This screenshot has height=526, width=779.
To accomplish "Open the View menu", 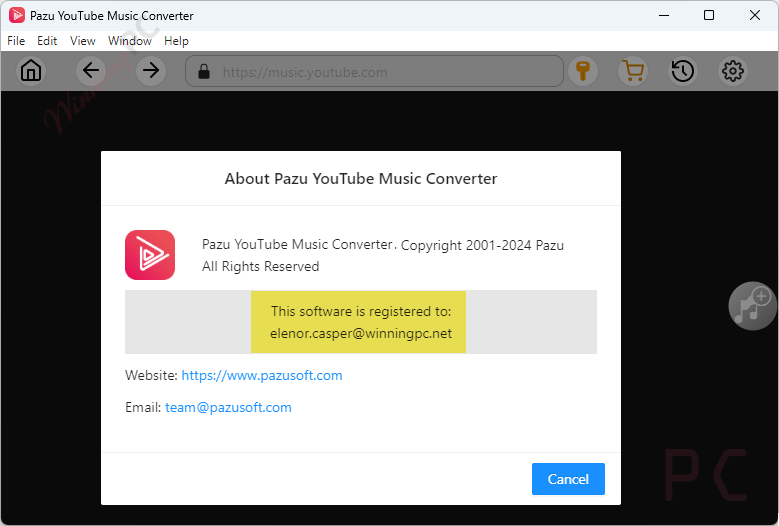I will pos(82,41).
